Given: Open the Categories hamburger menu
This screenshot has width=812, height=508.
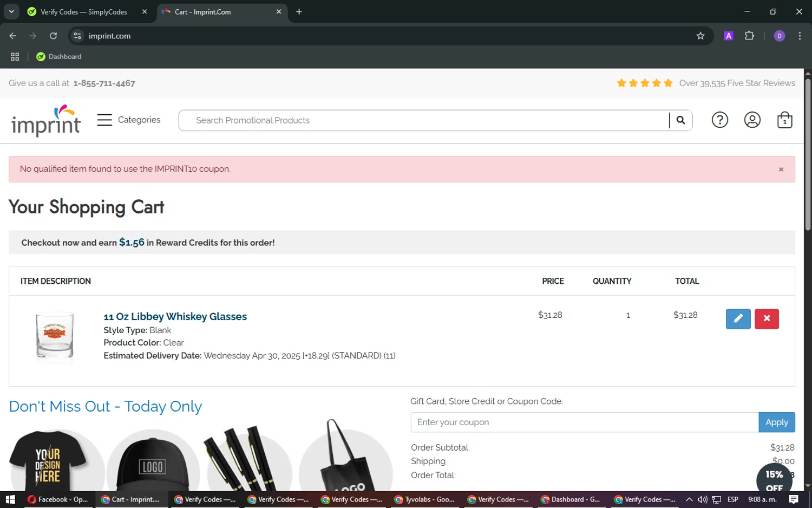Looking at the screenshot, I should click(x=129, y=120).
